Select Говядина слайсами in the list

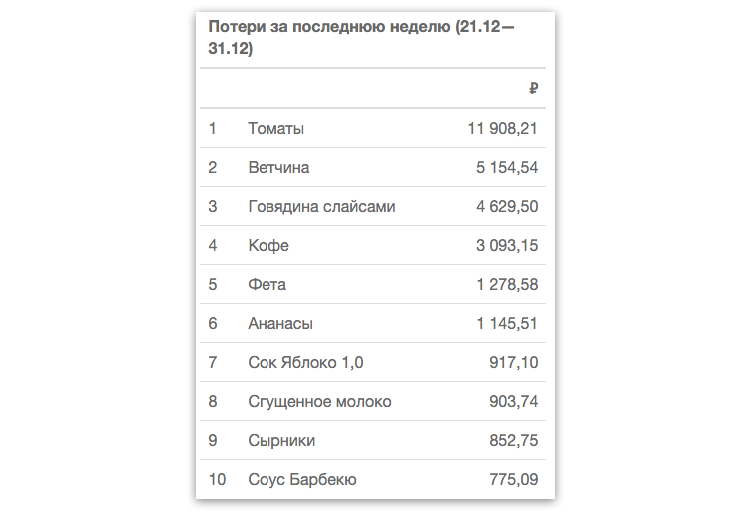point(322,207)
